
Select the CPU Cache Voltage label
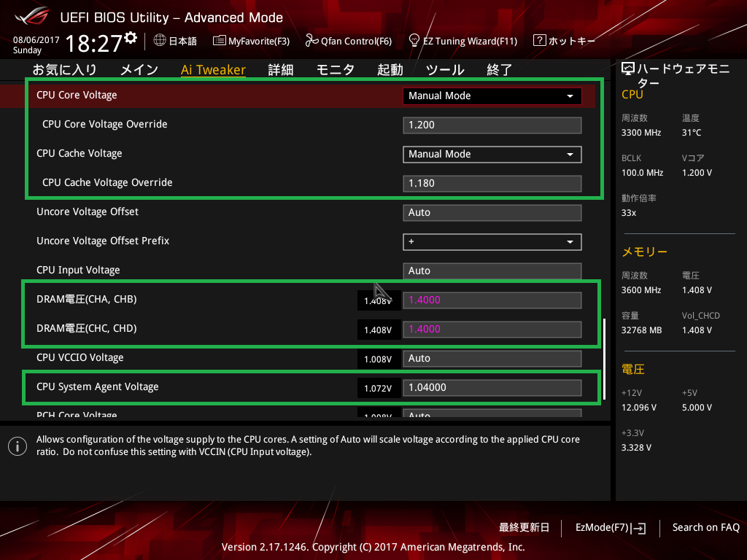click(79, 153)
